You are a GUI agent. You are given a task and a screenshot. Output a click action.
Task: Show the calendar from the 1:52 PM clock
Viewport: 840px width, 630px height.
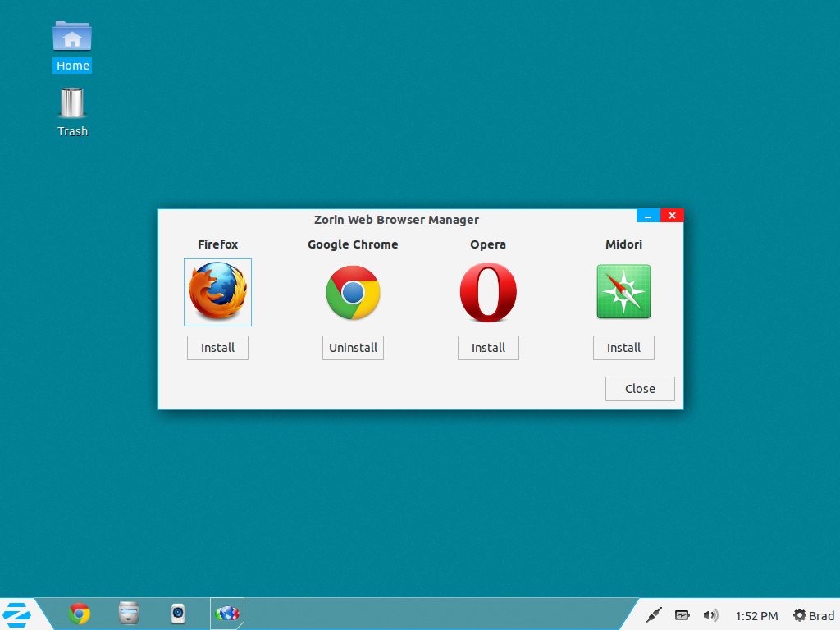756,616
